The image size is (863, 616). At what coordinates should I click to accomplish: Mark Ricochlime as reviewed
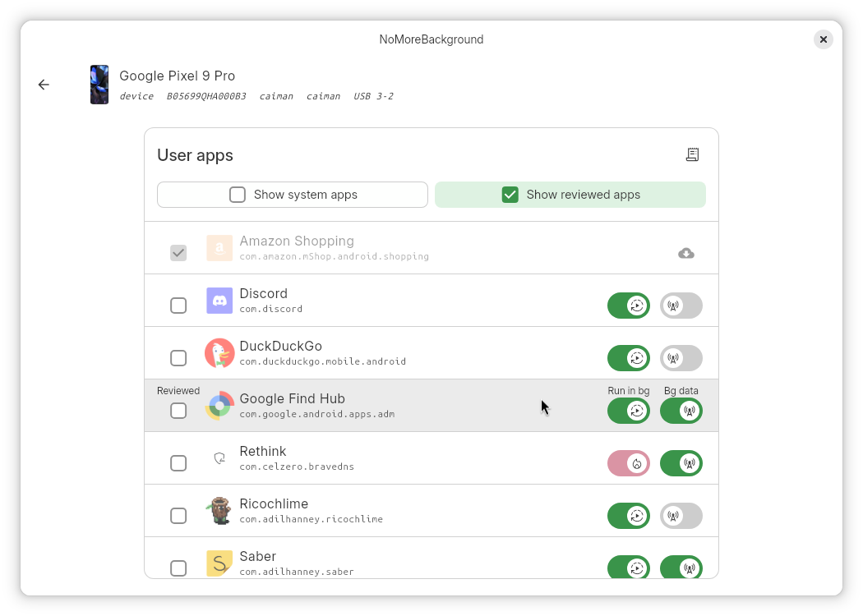178,516
